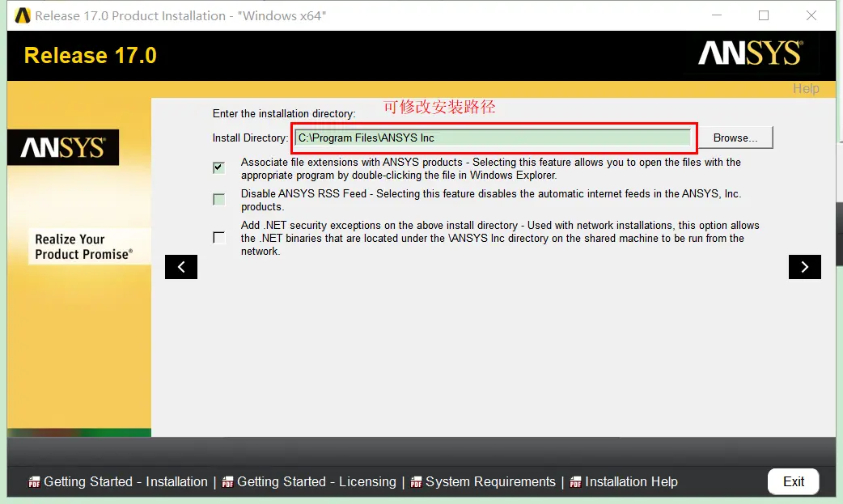Click the ANSYS icon in title bar
The image size is (843, 504).
[23, 15]
